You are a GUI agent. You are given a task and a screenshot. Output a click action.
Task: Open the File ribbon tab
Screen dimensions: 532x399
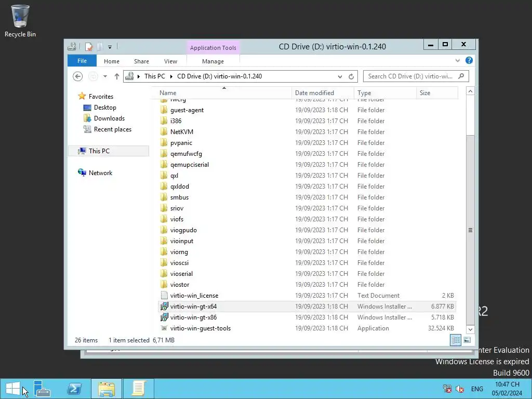click(82, 61)
